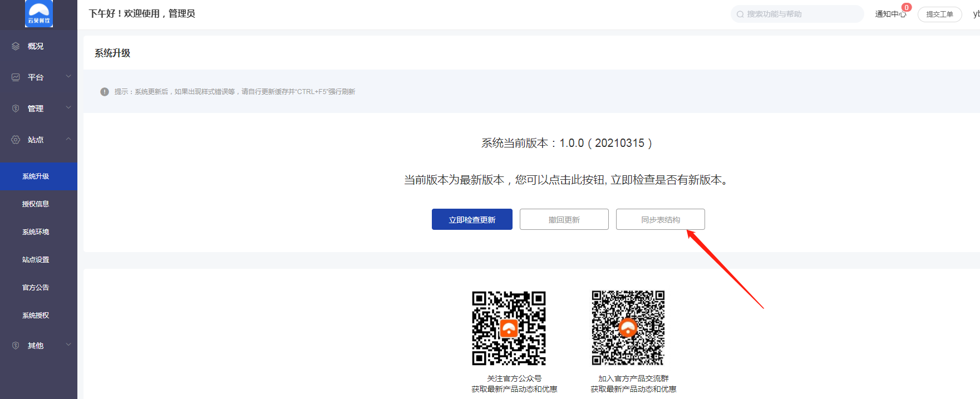The height and width of the screenshot is (399, 980).
Task: Expand the 平台 menu chevron
Action: (x=68, y=77)
